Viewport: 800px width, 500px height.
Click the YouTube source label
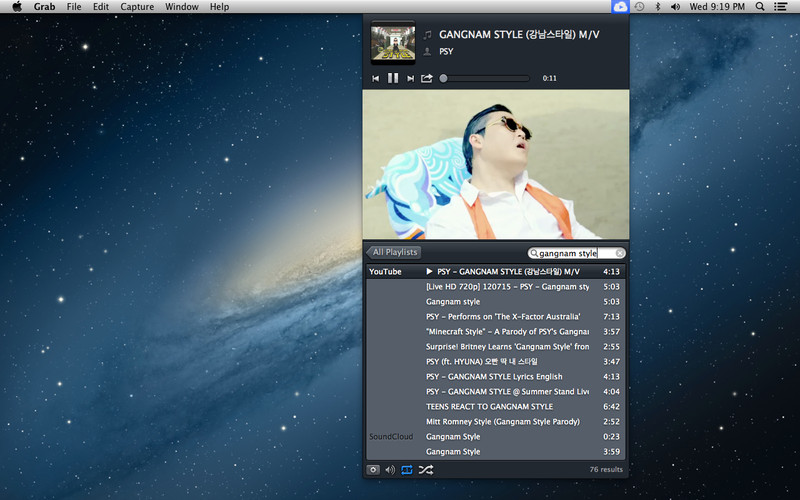click(385, 271)
